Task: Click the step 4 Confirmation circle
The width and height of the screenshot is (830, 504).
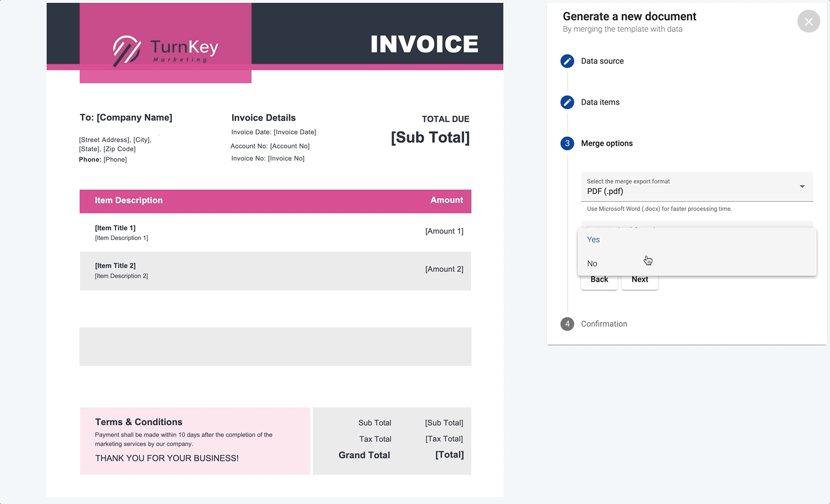Action: click(x=567, y=324)
